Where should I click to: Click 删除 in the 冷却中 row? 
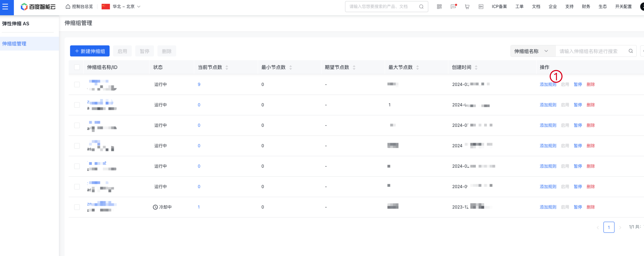tap(590, 207)
